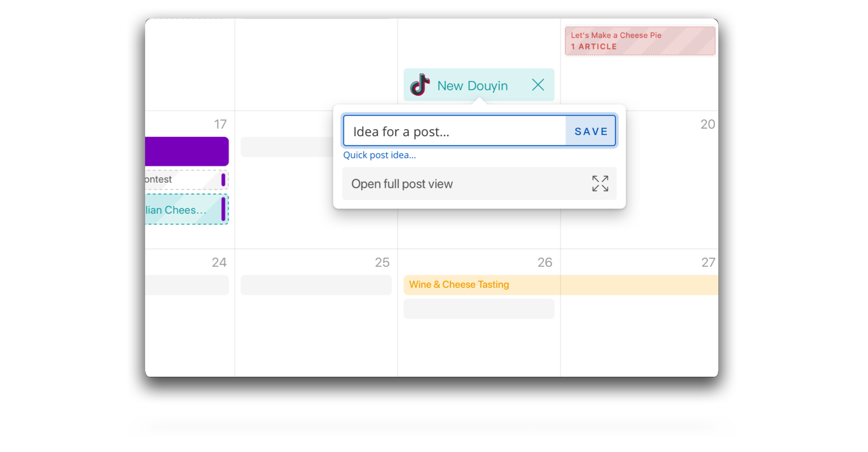Click the expand arrows icon
The image size is (868, 452).
tap(600, 184)
